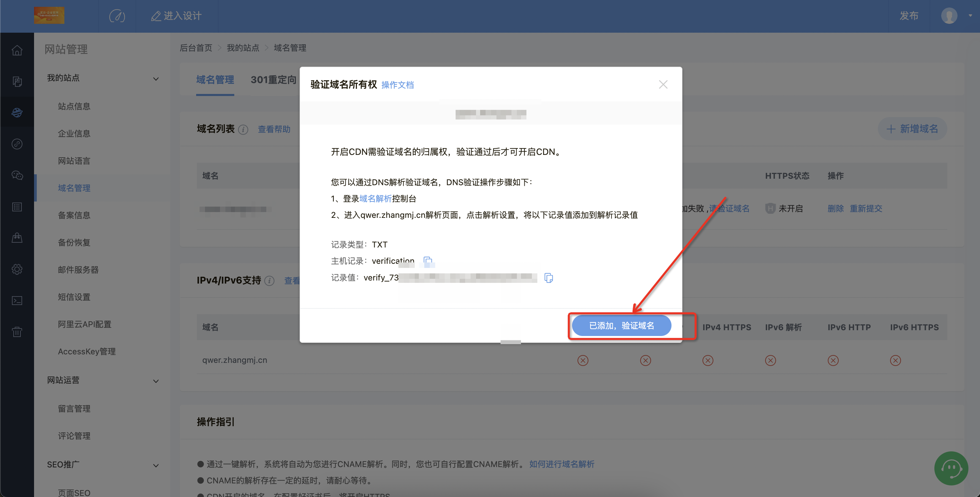Collapse the 网站运营 menu section
The image size is (980, 497).
(156, 381)
